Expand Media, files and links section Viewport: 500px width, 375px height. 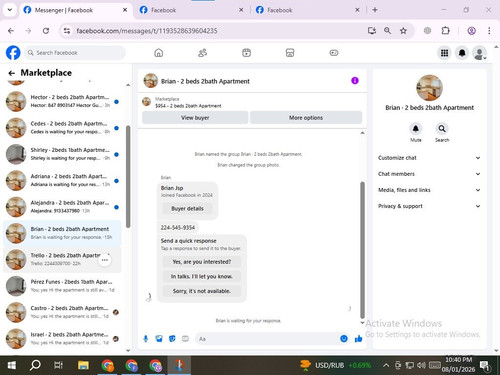click(429, 190)
